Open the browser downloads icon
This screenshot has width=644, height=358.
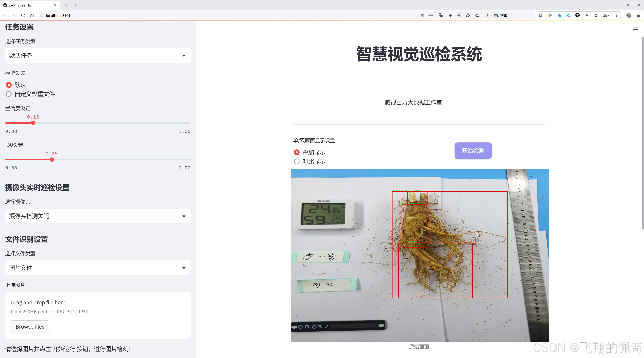coord(587,15)
